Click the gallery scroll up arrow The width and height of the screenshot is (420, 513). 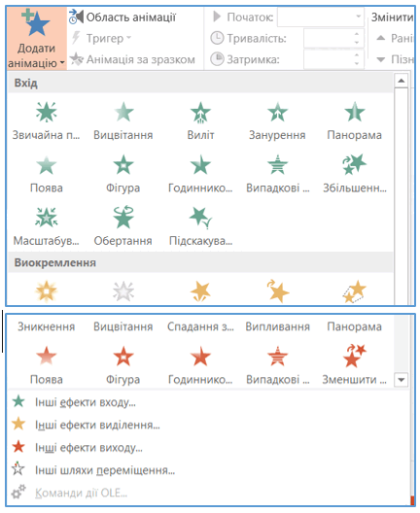[x=402, y=81]
